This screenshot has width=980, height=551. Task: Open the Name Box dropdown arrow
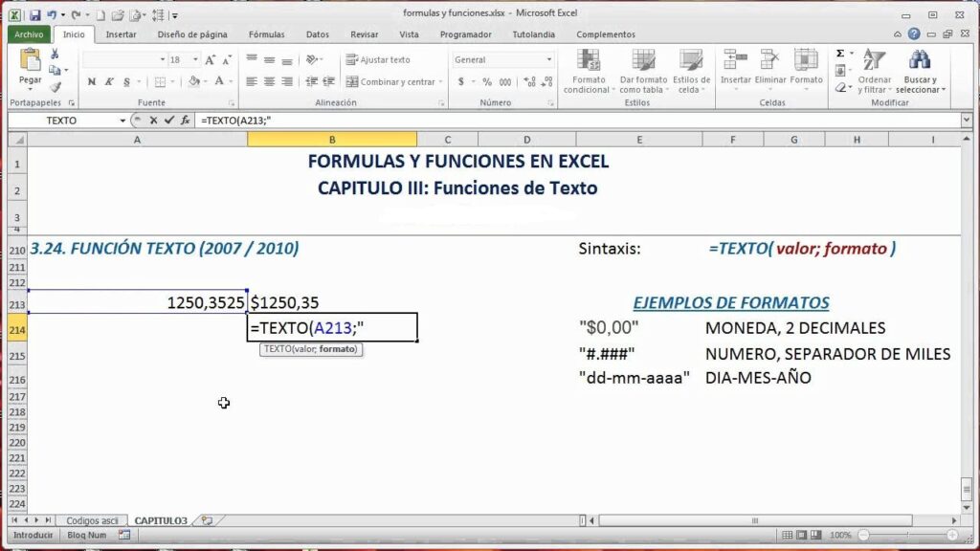(122, 121)
